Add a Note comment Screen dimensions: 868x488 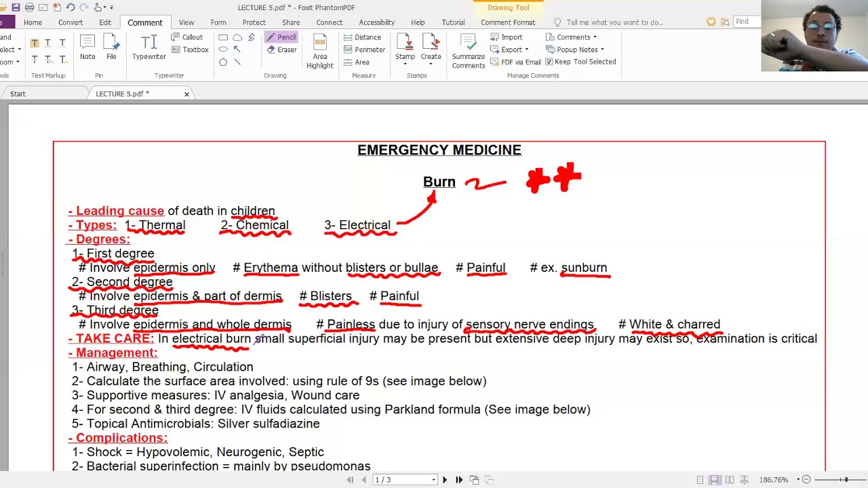tap(87, 47)
